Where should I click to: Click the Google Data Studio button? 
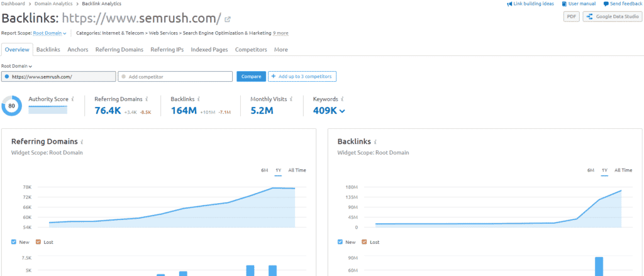(613, 16)
